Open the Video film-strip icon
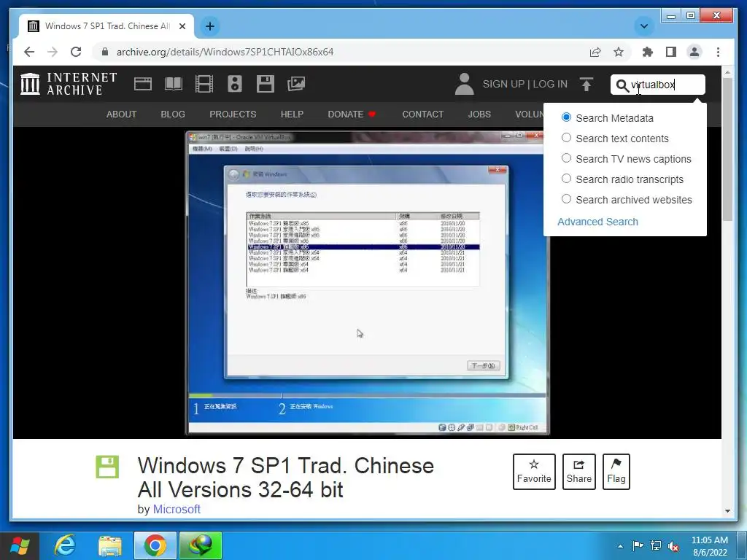Screen dimensions: 747x560 point(204,84)
